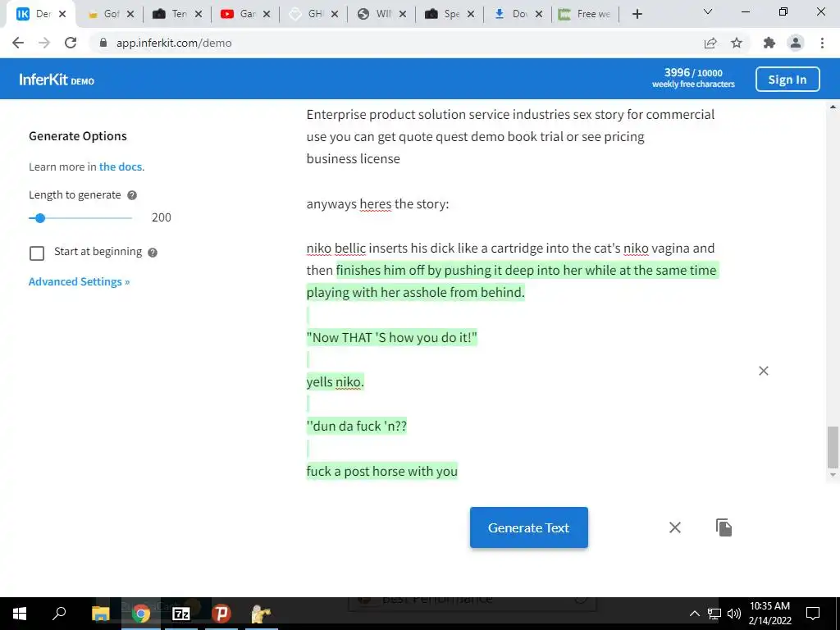
Task: Expand Advanced Settings
Action: [x=80, y=282]
